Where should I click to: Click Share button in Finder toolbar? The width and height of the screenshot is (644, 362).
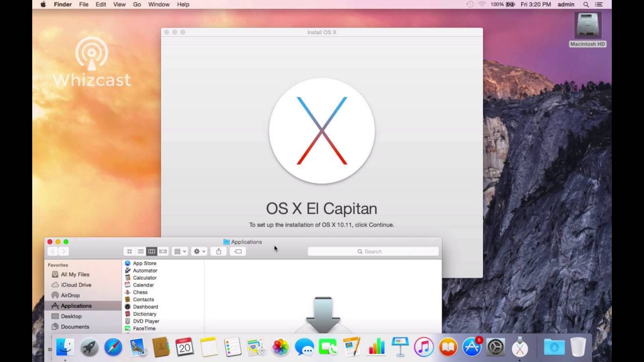(218, 251)
